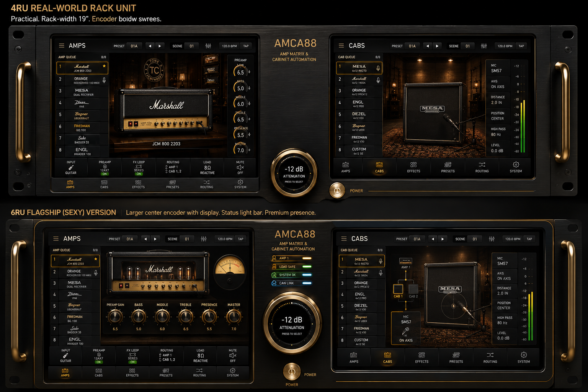Click MASTER 7.0 dial on 4RU AMPS screen
The width and height of the screenshot is (588, 392).
click(x=240, y=149)
